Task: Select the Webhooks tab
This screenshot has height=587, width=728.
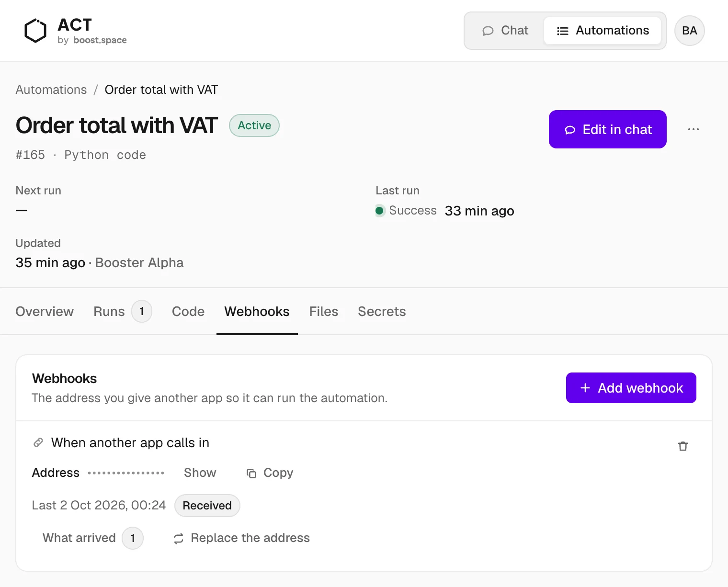Action: click(x=257, y=312)
